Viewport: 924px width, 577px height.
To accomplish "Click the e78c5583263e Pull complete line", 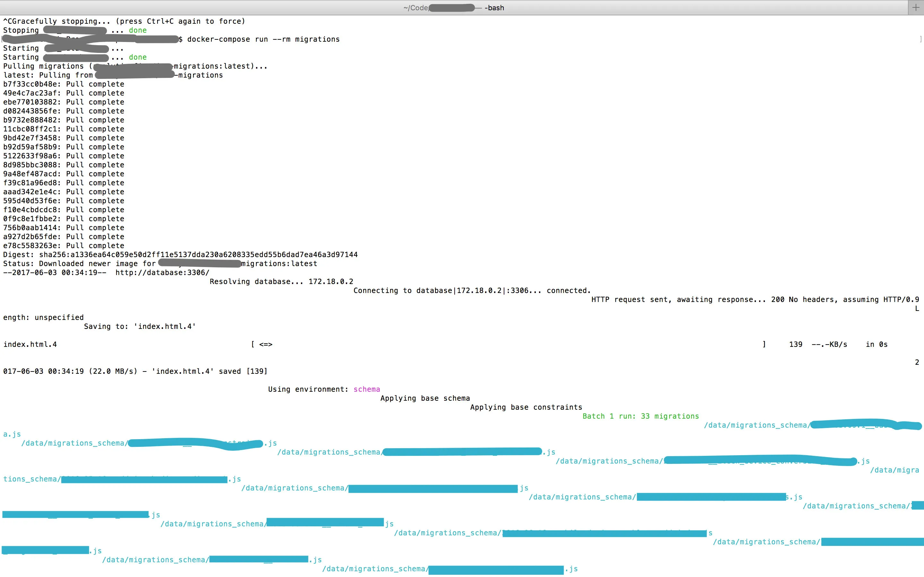I will (x=64, y=246).
